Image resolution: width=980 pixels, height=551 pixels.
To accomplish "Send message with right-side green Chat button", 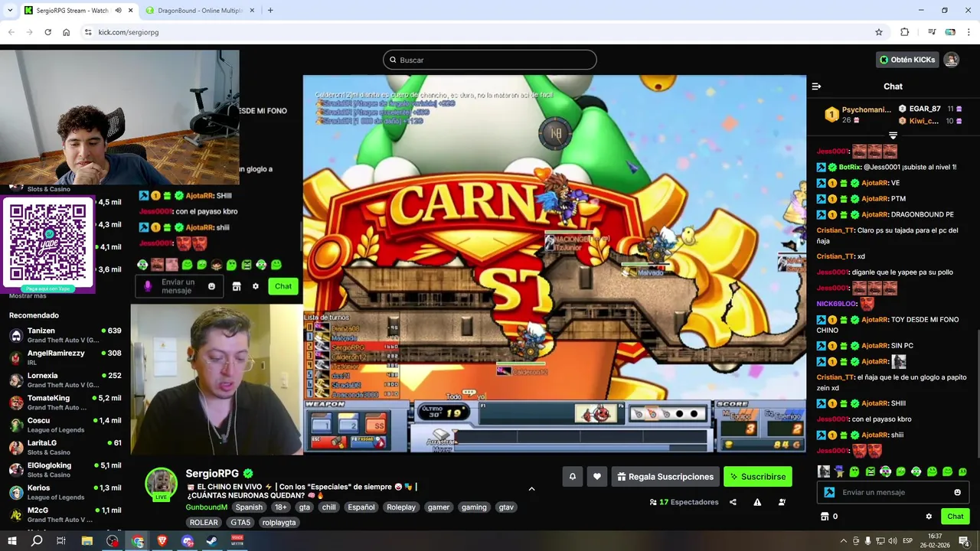I will pos(955,517).
